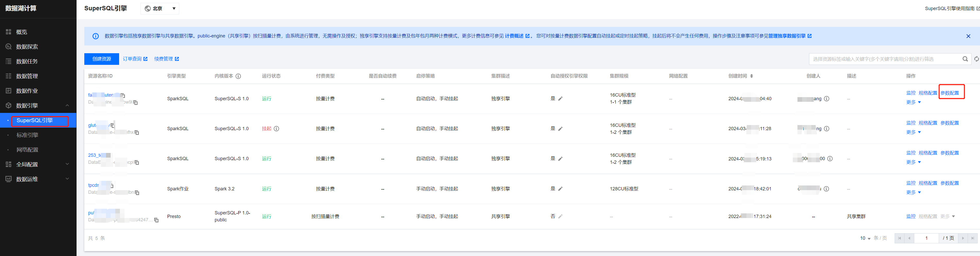Click the search magnifier icon
The height and width of the screenshot is (256, 980).
[965, 59]
